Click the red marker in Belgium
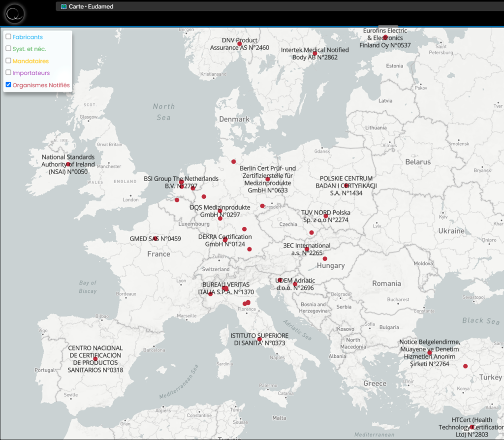This screenshot has width=504, height=440. 177,200
